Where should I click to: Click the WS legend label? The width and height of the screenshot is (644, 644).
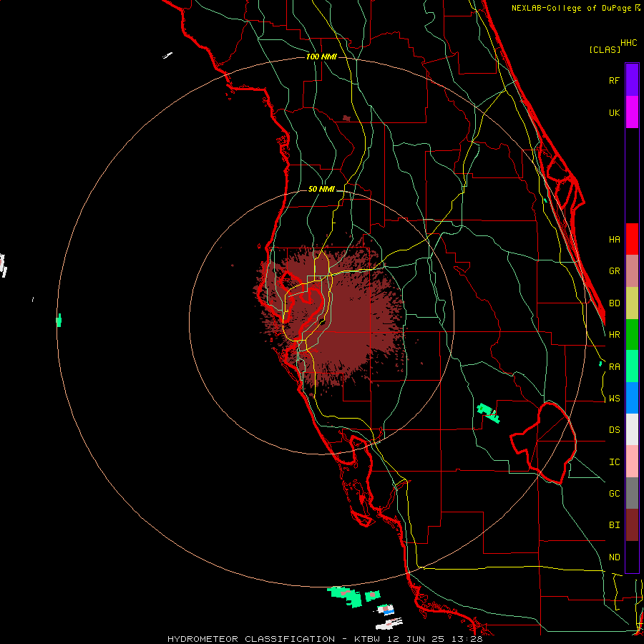(614, 398)
